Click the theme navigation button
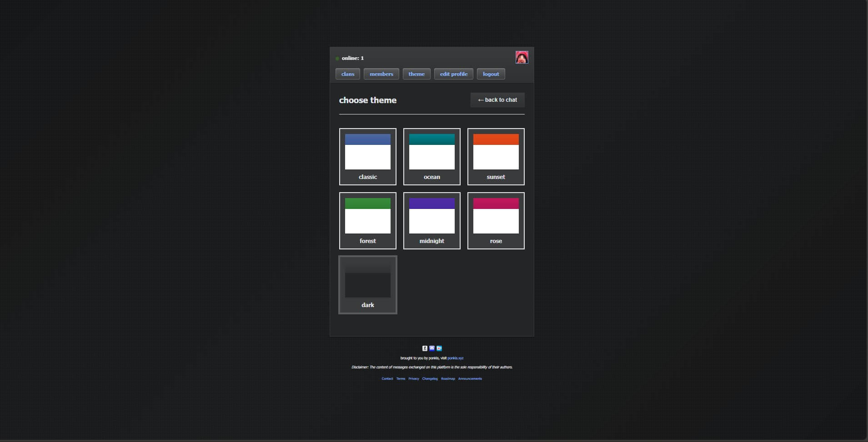868x442 pixels. click(x=416, y=74)
